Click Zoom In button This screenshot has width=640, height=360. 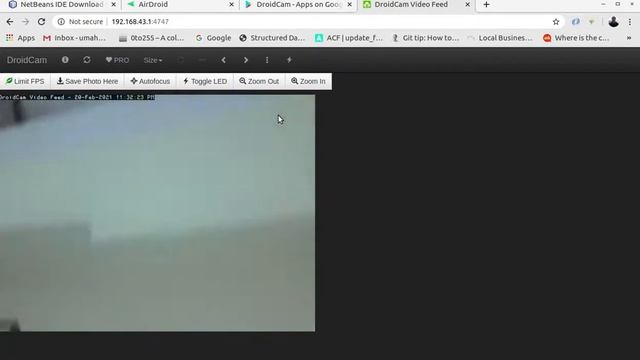(308, 81)
